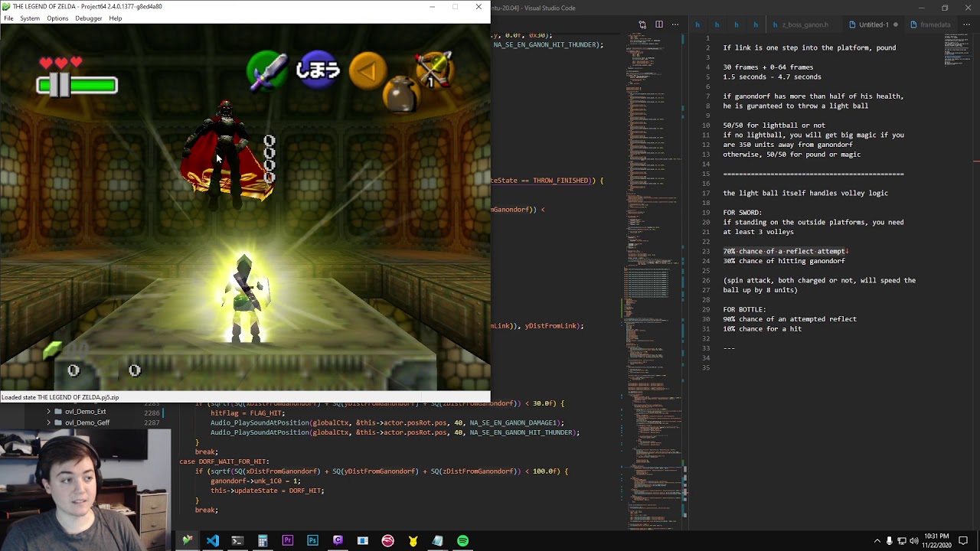
Task: Open the Windows notification center
Action: [963, 541]
